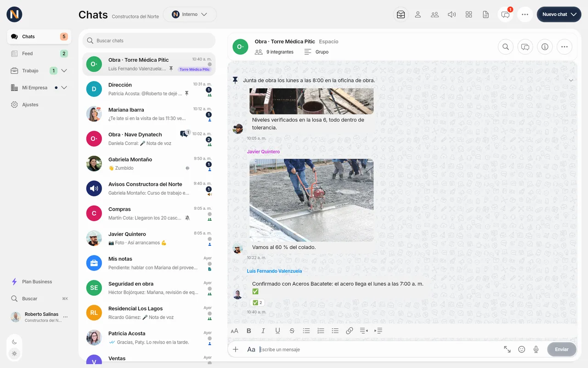This screenshot has width=588, height=368.
Task: Open the Dirección chat
Action: pos(149,89)
